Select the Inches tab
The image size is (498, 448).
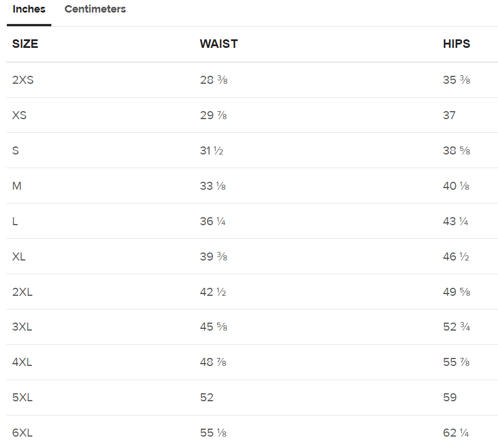tap(29, 10)
